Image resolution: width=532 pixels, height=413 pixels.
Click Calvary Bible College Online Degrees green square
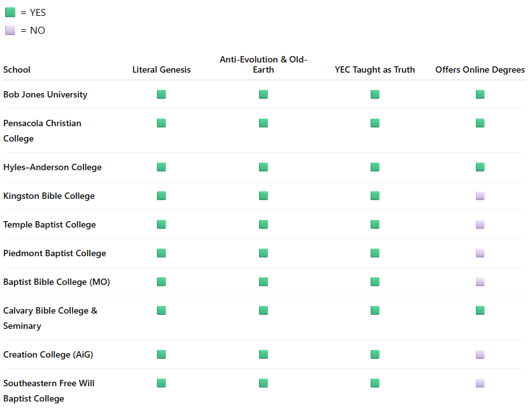tap(480, 310)
